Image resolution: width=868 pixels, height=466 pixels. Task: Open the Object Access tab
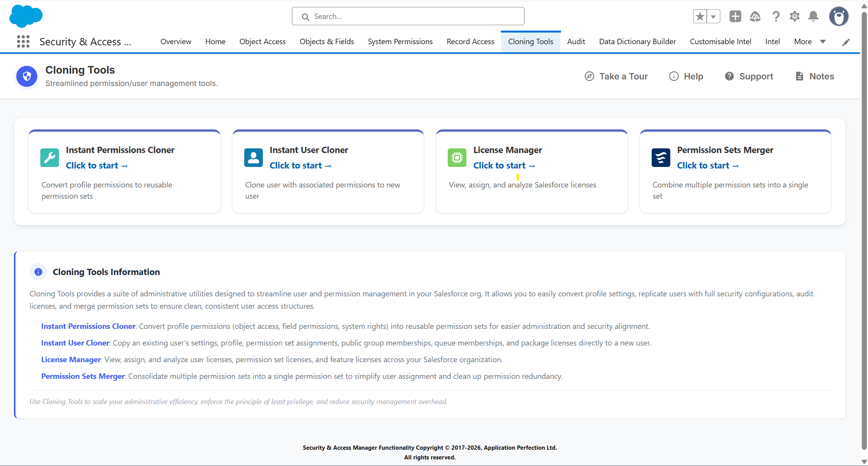point(262,41)
